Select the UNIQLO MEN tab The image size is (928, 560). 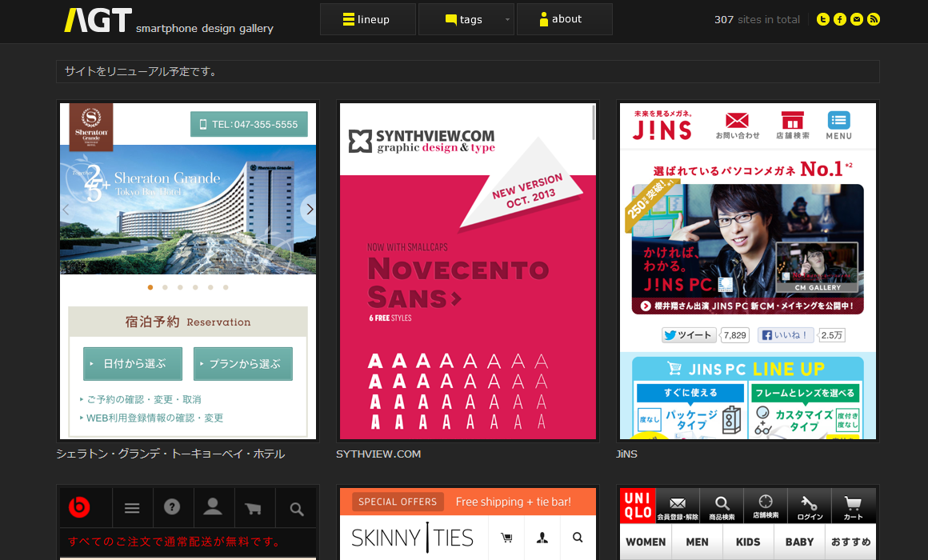click(x=697, y=542)
